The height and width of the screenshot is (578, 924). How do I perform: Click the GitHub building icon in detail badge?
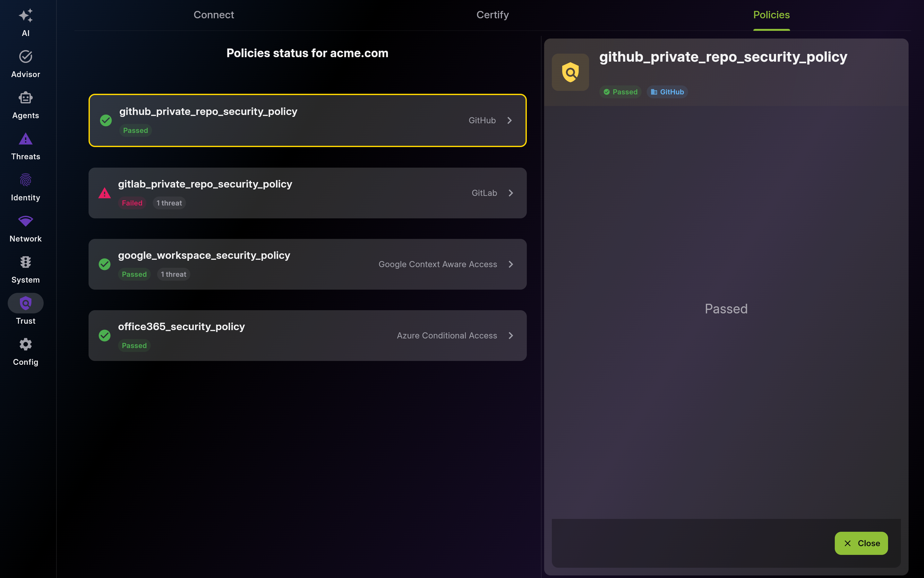(654, 92)
